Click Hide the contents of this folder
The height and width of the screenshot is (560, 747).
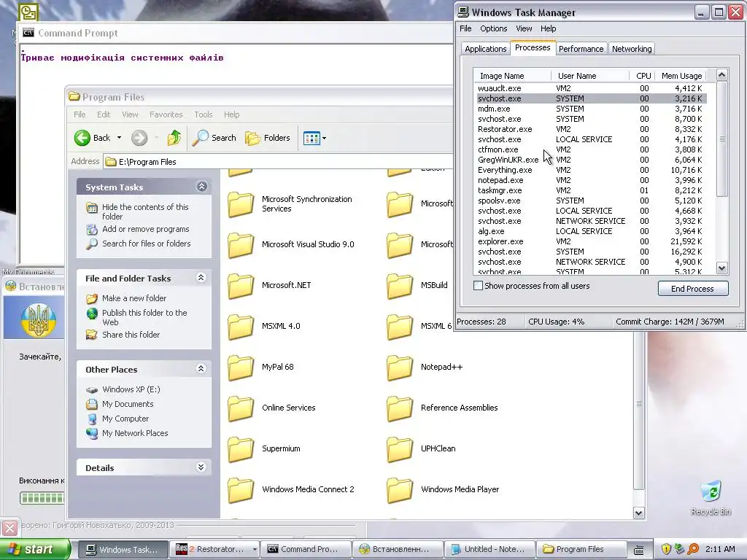145,211
